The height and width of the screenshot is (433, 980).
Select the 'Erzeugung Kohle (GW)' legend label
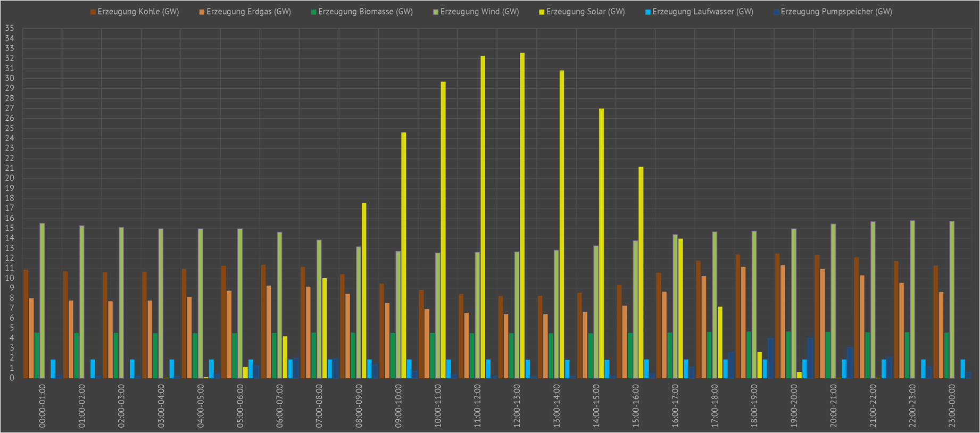pyautogui.click(x=138, y=12)
